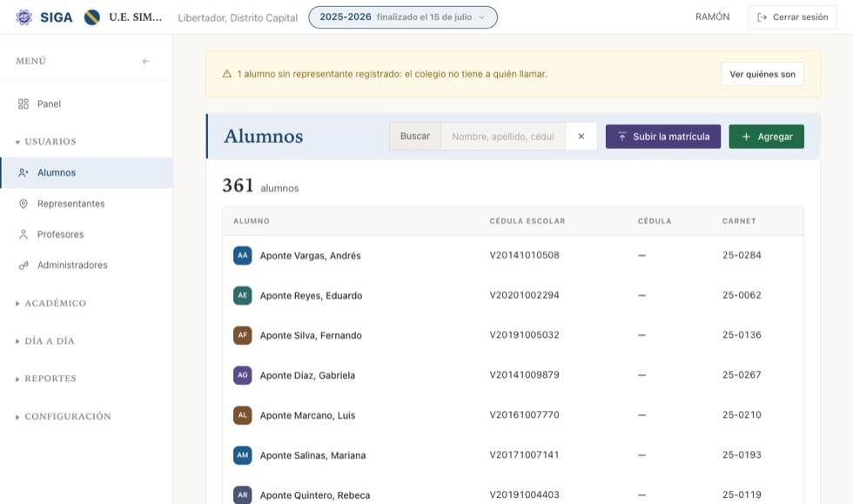Click Subir la matrícula button
Image resolution: width=853 pixels, height=504 pixels.
(x=663, y=137)
